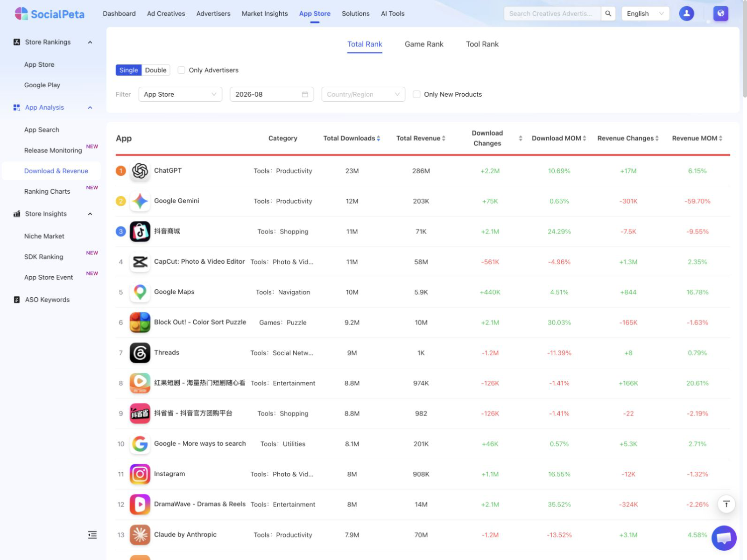
Task: Open the chat support bubble
Action: point(724,538)
